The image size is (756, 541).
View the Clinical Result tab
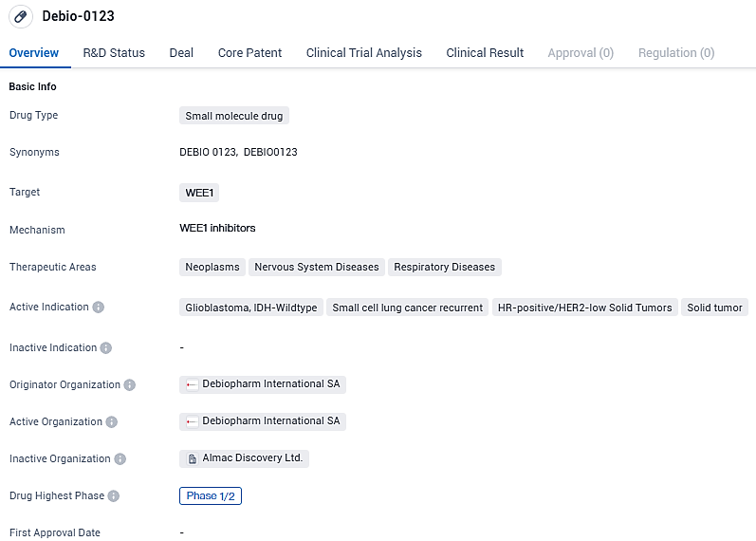(x=485, y=53)
